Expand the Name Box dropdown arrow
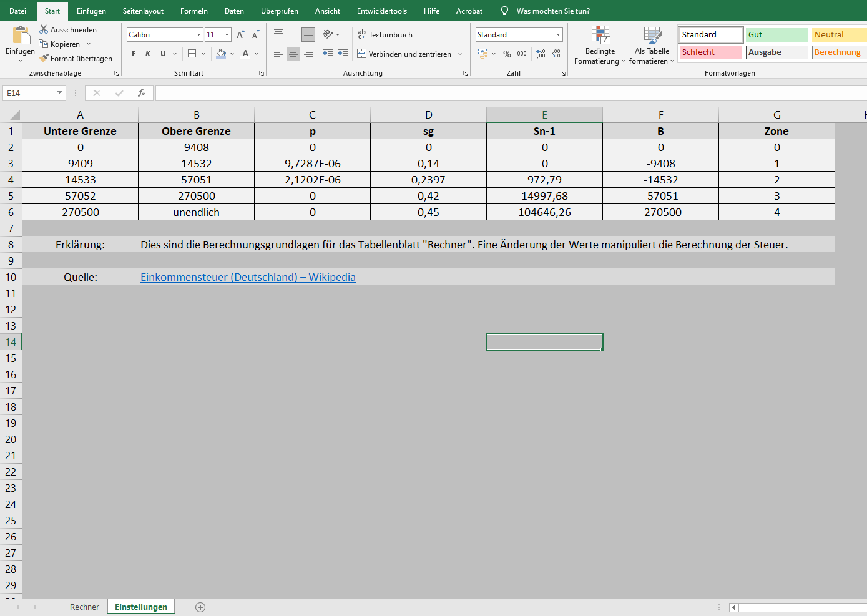The width and height of the screenshot is (867, 616). (60, 93)
